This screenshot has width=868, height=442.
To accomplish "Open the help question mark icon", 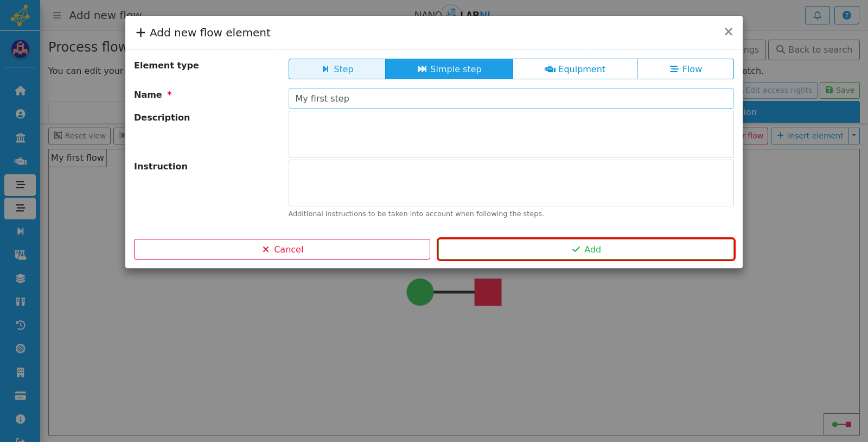I will tap(847, 15).
